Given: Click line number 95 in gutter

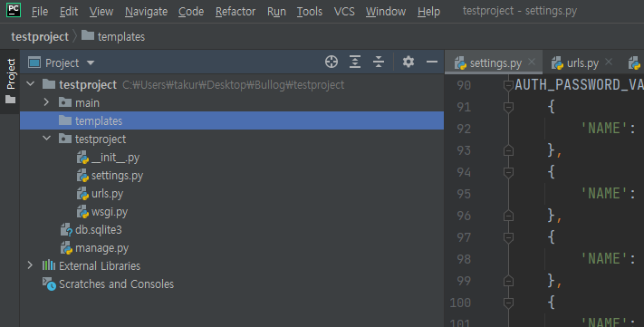Looking at the screenshot, I should [464, 194].
